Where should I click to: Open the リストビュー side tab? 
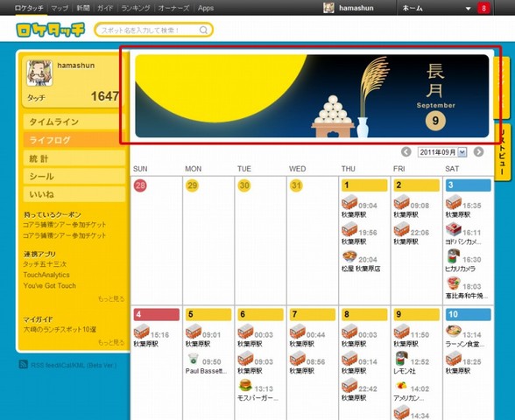coord(502,152)
